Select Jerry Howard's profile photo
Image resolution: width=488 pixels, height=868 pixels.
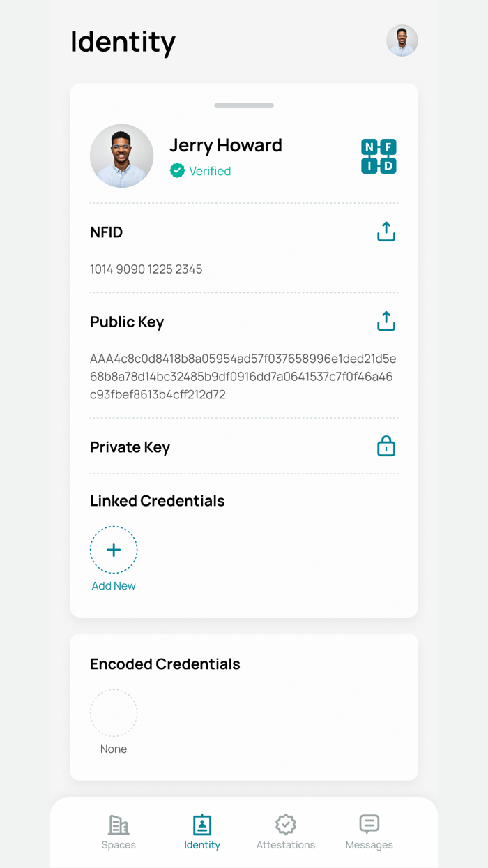(121, 156)
